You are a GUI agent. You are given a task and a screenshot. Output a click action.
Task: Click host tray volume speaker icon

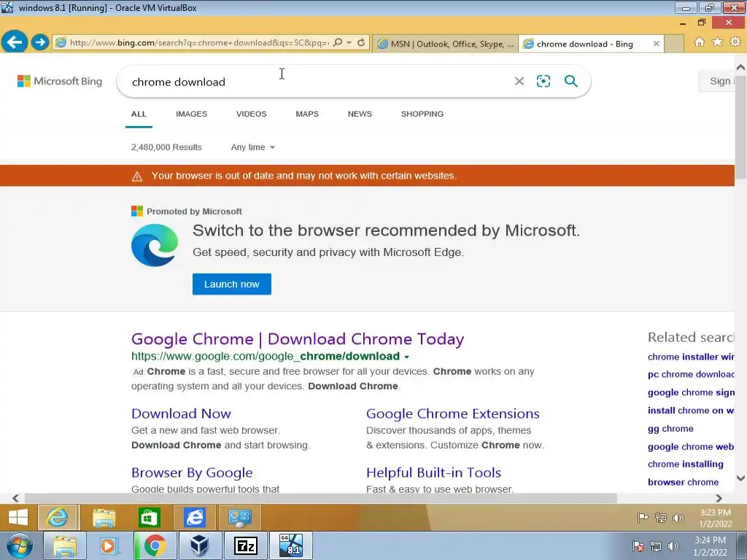[673, 546]
